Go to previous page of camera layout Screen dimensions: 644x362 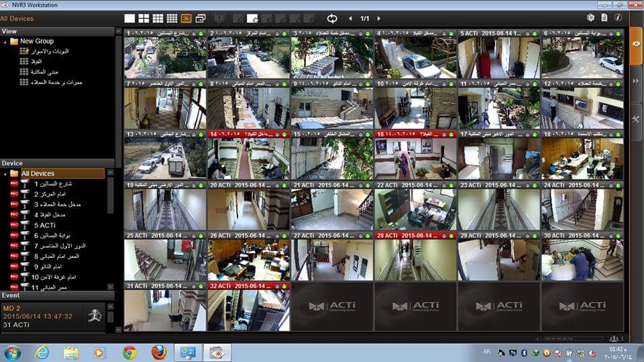pos(350,18)
